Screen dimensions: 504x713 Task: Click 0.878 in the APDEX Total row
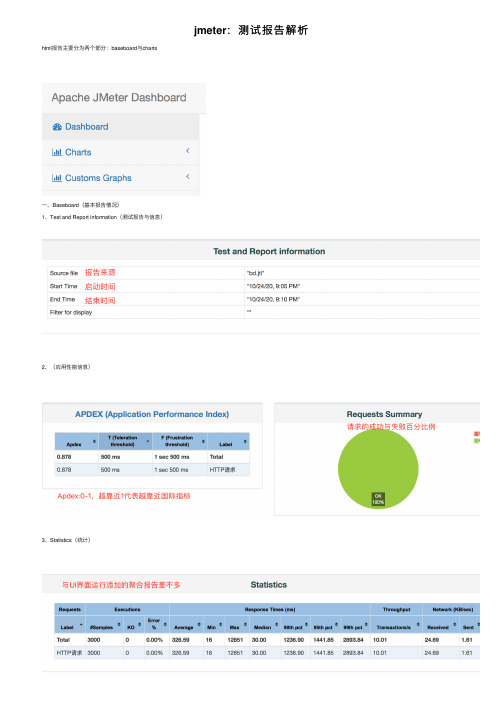64,457
